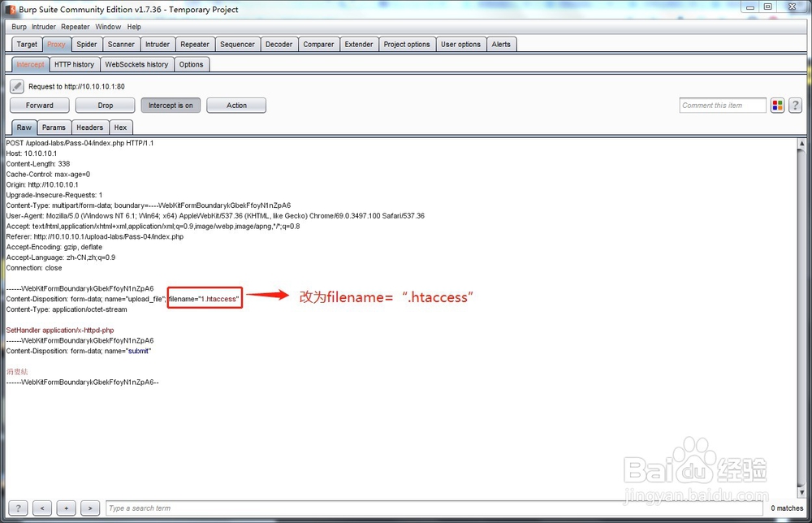Open the Repeater menu in the menu bar
Screen dimensions: 812x523
coord(75,27)
